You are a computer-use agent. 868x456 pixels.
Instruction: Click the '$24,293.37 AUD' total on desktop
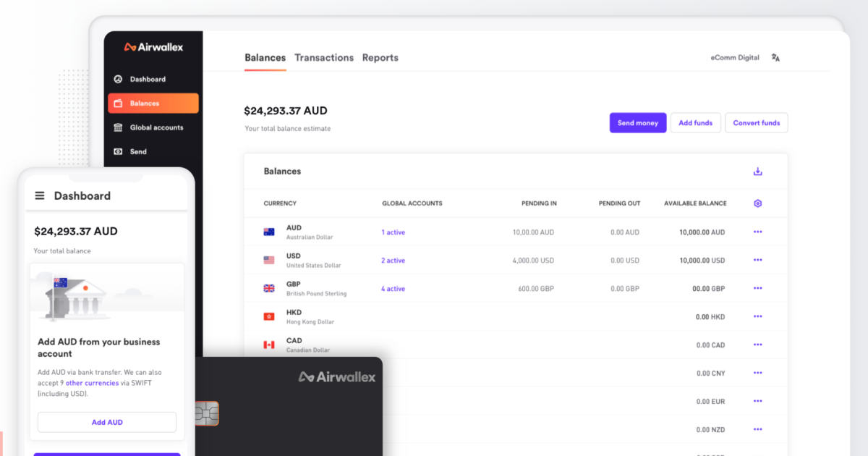coord(286,111)
